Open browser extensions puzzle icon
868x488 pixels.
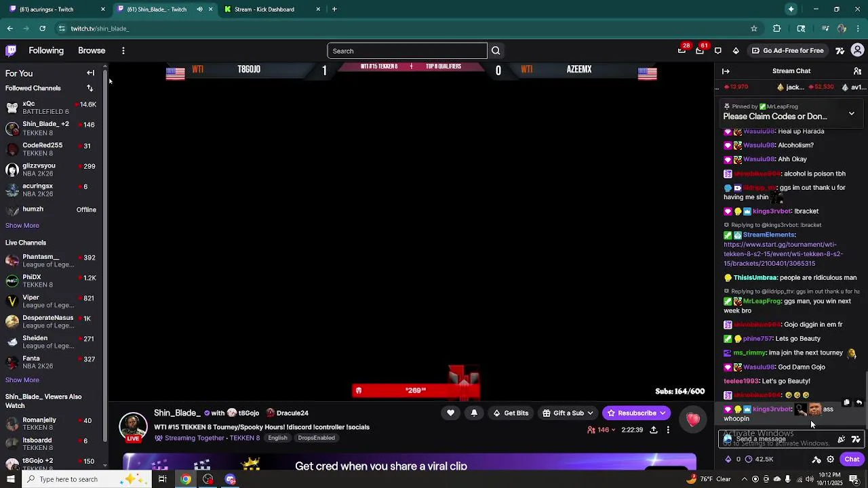point(777,28)
